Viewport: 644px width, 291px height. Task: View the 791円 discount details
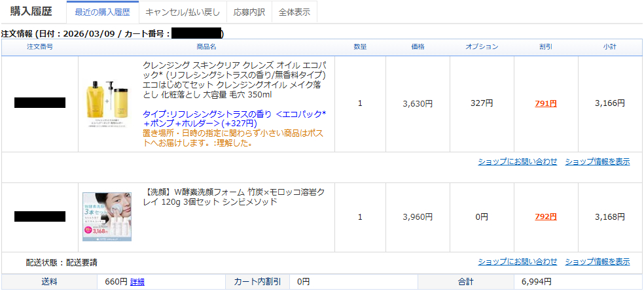[545, 103]
